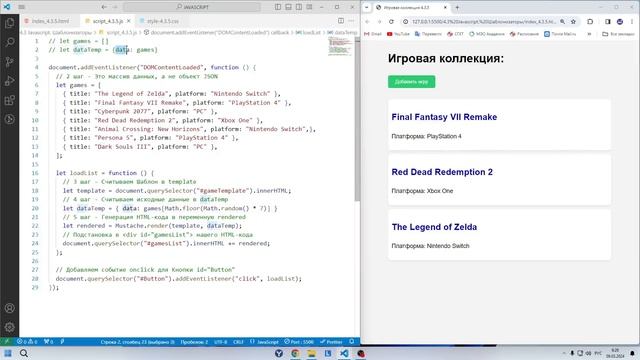Open Chrome three-dot menu
This screenshot has height=360, width=640.
click(632, 22)
